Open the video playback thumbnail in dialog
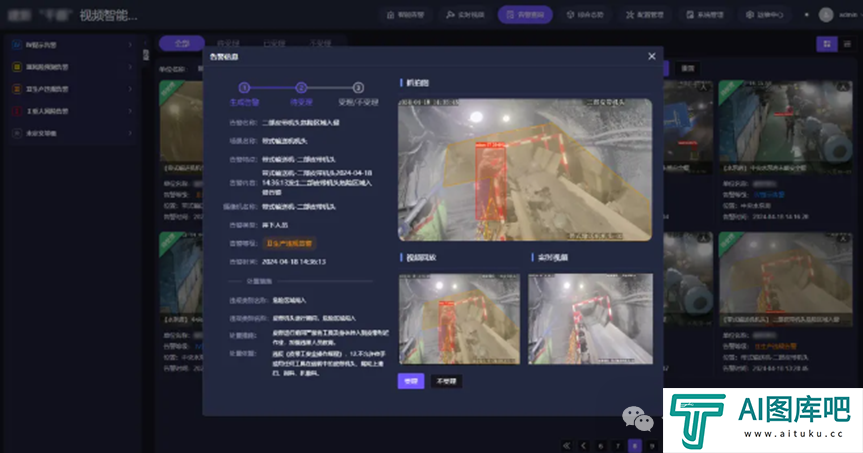Image resolution: width=863 pixels, height=453 pixels. [459, 319]
